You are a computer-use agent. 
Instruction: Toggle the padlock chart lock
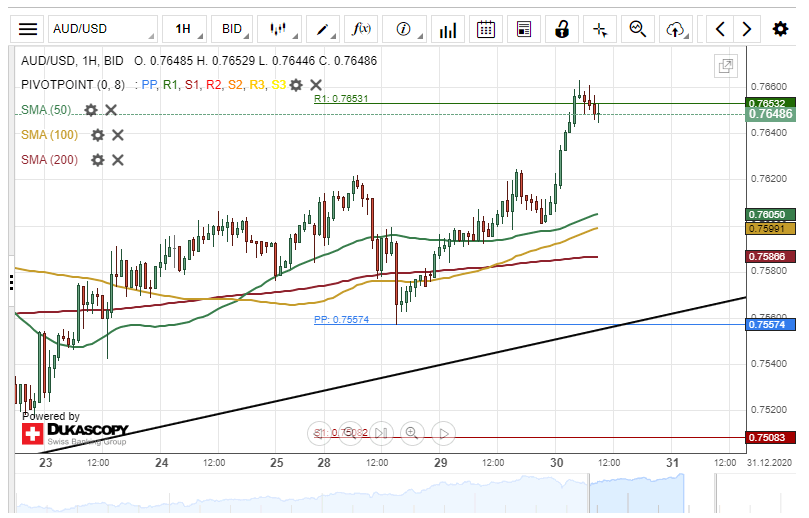click(x=563, y=29)
